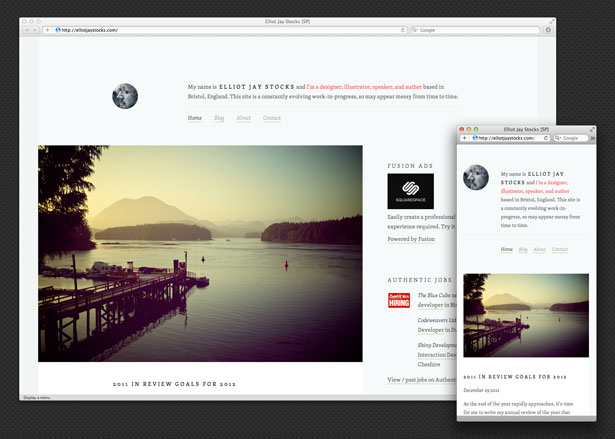Click the profile avatar in the large window

point(125,97)
